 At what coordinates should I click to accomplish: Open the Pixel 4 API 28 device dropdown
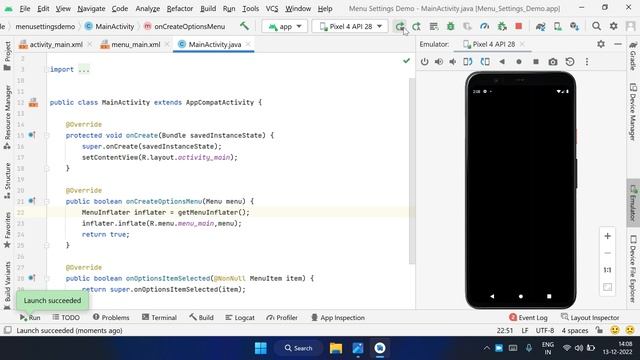[350, 26]
